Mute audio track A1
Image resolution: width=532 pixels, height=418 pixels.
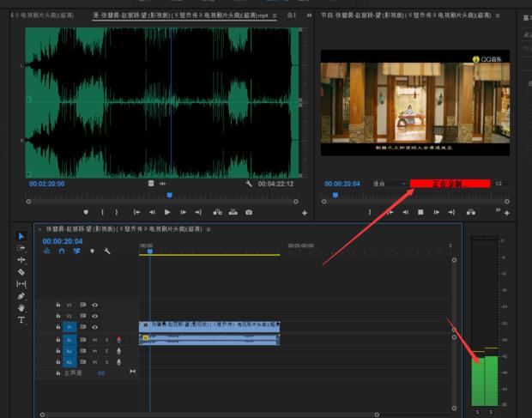[x=94, y=339]
